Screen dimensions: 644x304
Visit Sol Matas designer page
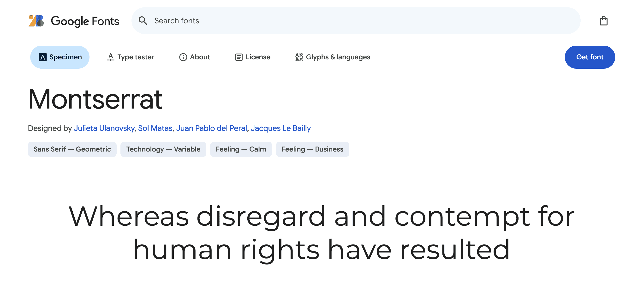(x=155, y=128)
